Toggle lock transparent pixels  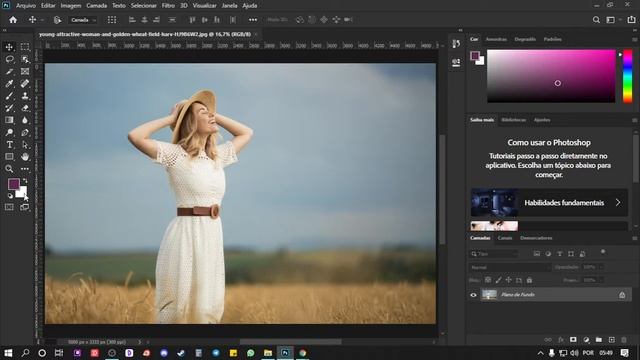[488, 280]
